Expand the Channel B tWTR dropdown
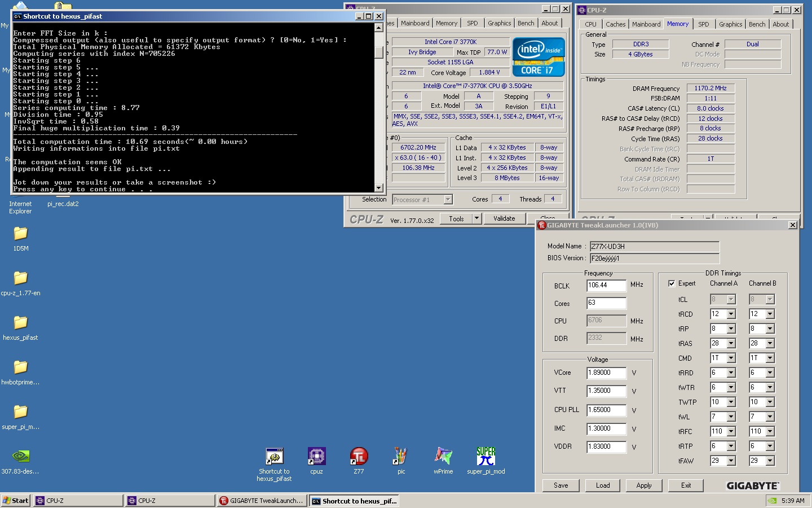812x508 pixels. [770, 387]
